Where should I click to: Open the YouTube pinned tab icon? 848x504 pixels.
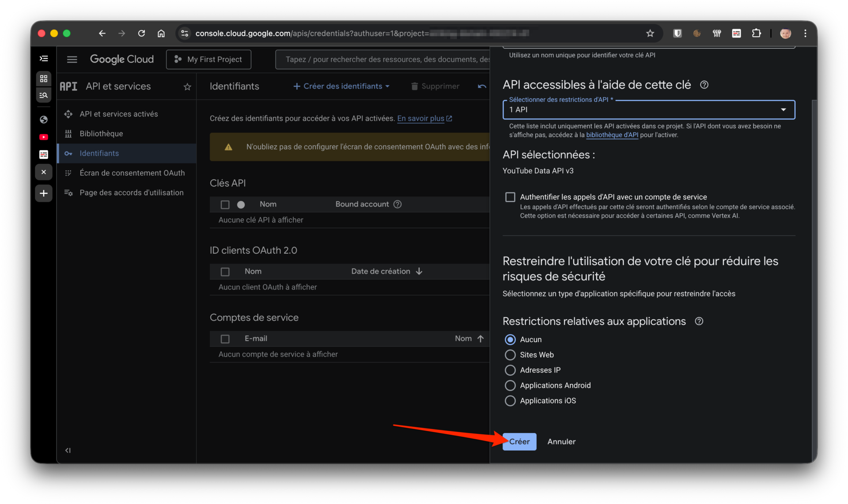click(x=44, y=137)
